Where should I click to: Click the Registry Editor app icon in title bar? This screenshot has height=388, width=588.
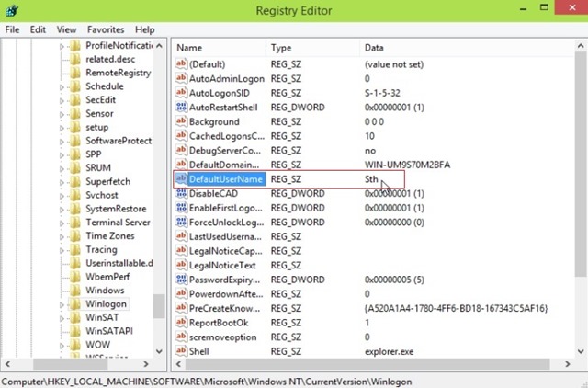12,10
